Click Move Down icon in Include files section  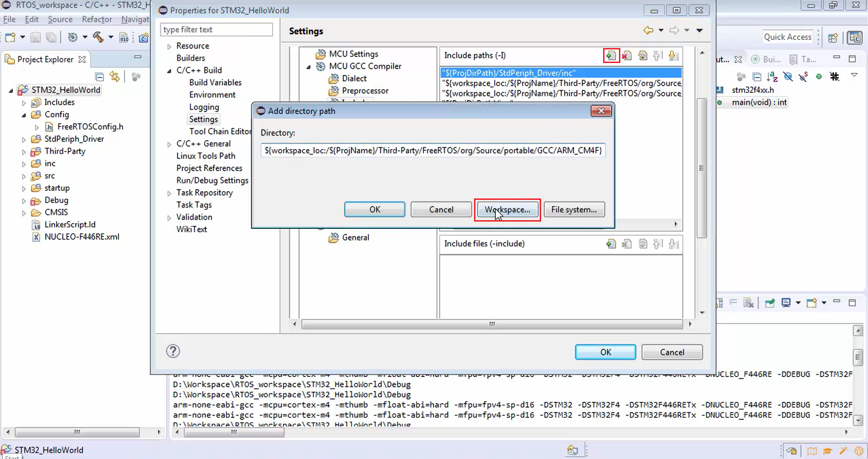coord(673,244)
